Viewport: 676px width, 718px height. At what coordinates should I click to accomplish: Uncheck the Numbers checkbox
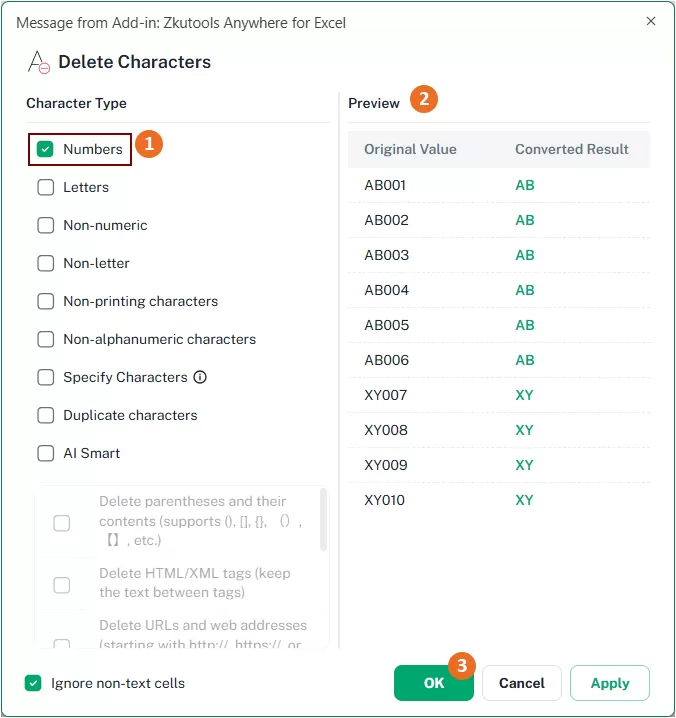[x=45, y=149]
